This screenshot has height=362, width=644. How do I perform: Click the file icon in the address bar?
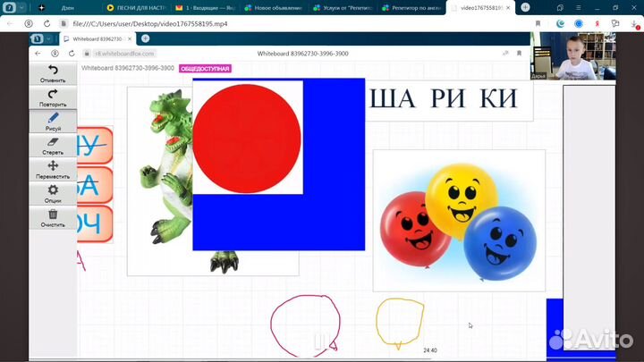pos(64,24)
